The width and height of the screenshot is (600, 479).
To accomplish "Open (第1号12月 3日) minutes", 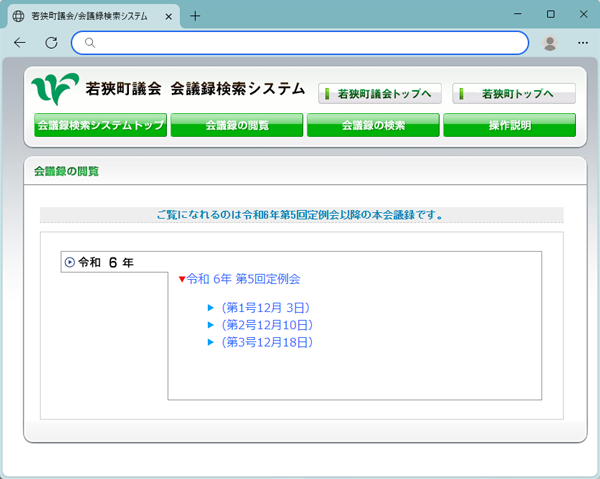I will point(265,308).
